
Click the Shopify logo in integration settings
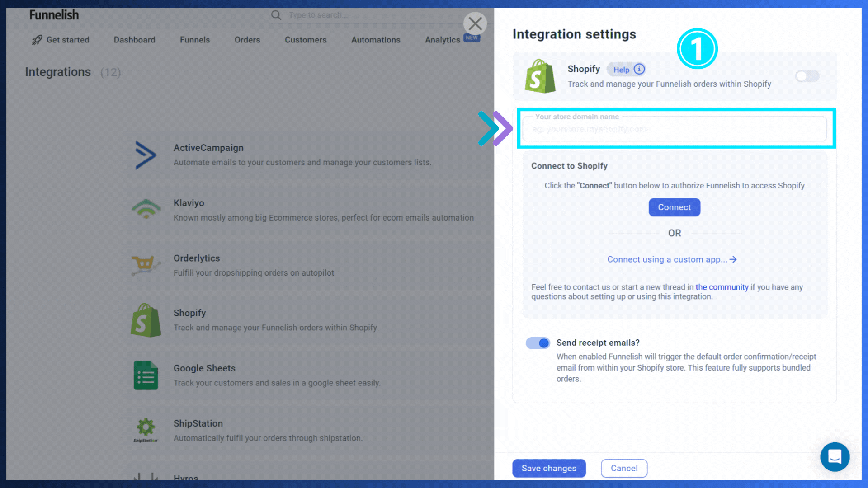click(539, 75)
